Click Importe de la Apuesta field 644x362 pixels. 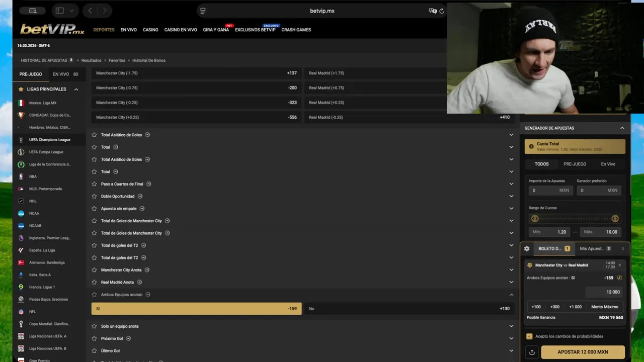(550, 191)
